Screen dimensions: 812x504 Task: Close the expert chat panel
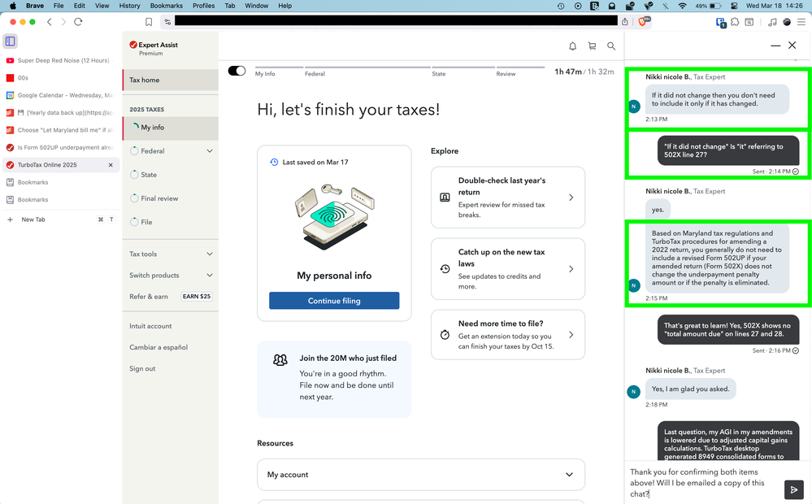click(x=792, y=45)
